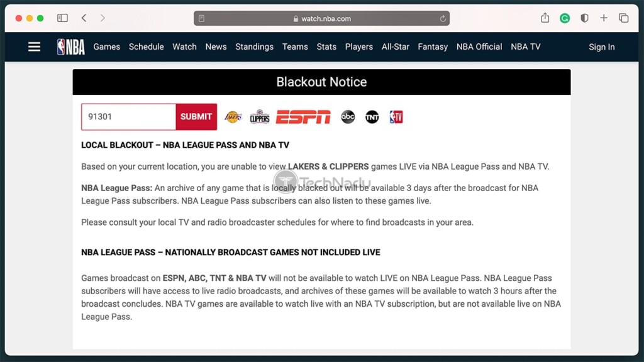Click the Clippers team logo

coord(260,117)
